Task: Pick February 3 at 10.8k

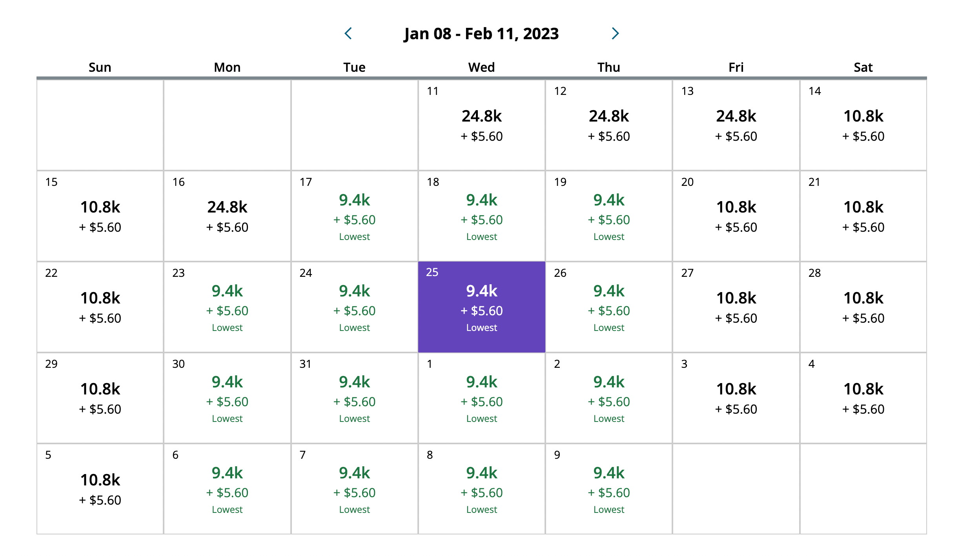Action: [x=736, y=398]
